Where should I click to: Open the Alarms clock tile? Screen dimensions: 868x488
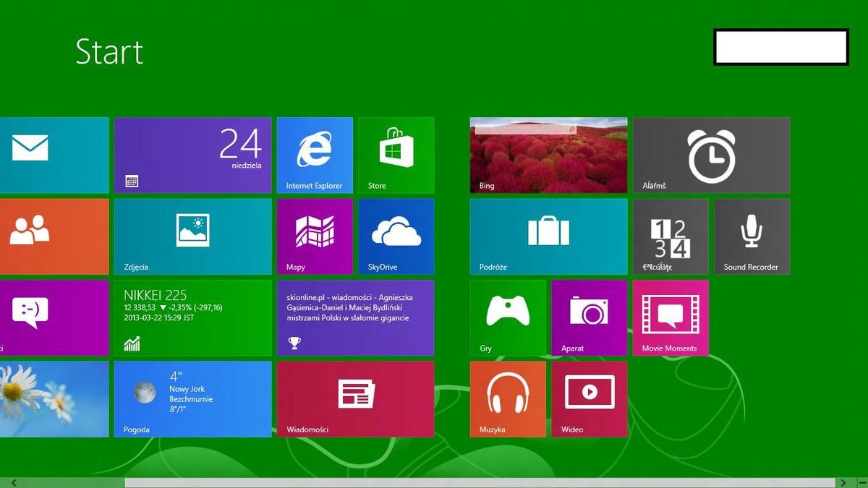pos(712,155)
